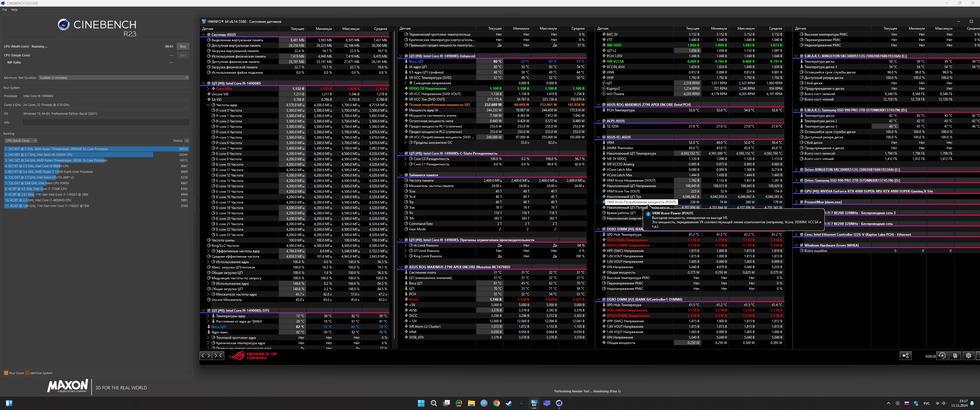Image resolution: width=980 pixels, height=410 pixels.
Task: Expand the GPU NVIDIA GeForce RTX 4080 SUPER group
Action: (796, 191)
